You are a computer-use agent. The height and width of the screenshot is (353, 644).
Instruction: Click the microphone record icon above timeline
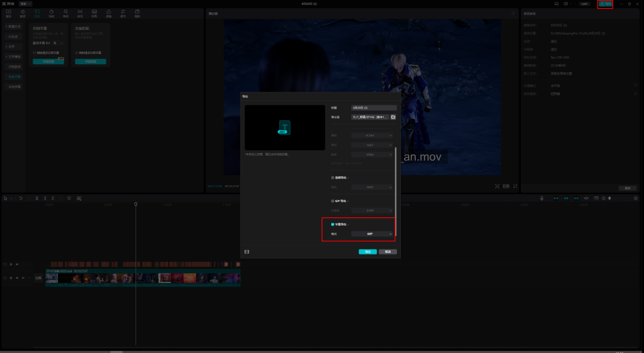coord(542,198)
